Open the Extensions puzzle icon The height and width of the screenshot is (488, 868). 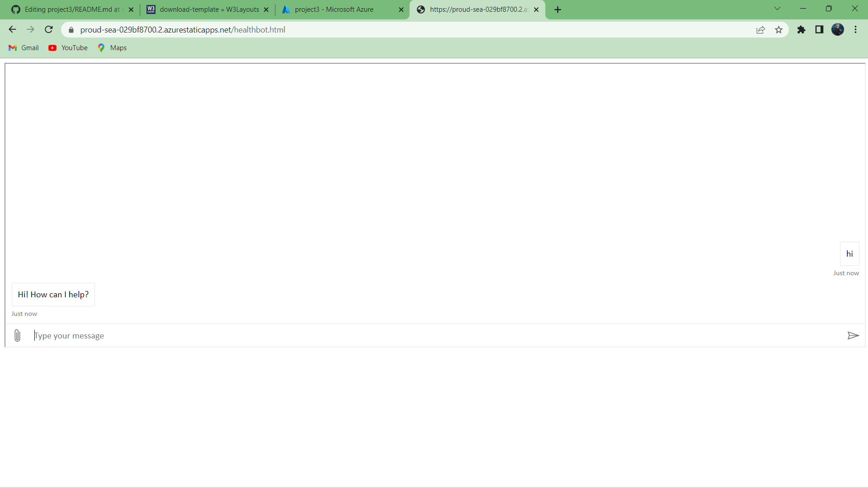coord(801,30)
